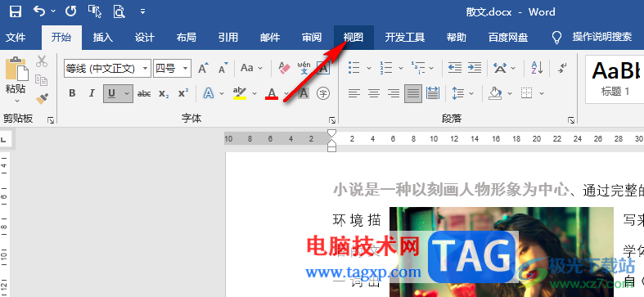Align text left
This screenshot has height=297, width=644.
pyautogui.click(x=354, y=93)
